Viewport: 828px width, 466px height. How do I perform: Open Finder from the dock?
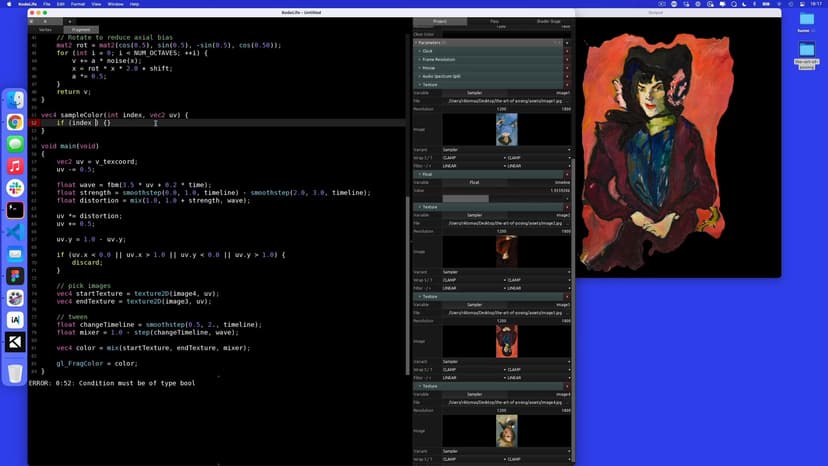coord(15,100)
